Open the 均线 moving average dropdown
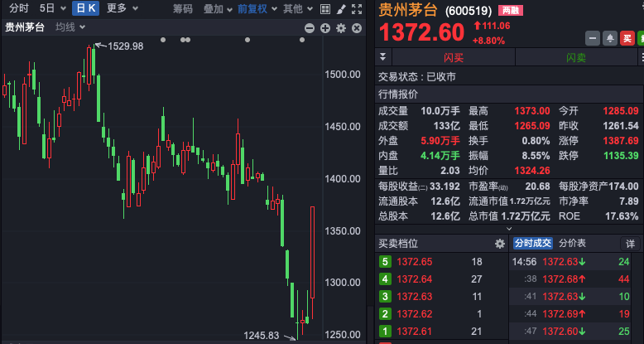This screenshot has height=344, width=644. tap(70, 27)
